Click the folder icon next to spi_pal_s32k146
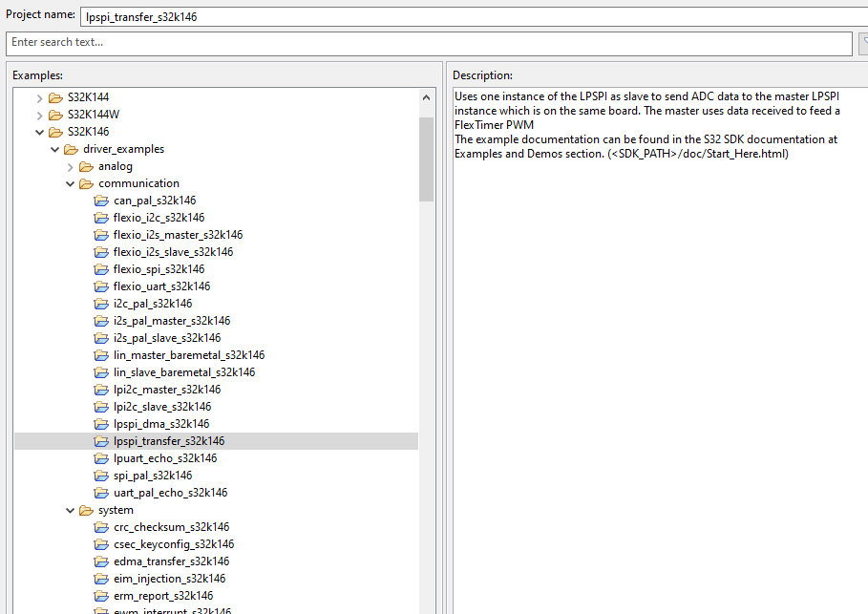Viewport: 868px width, 614px height. coord(101,475)
